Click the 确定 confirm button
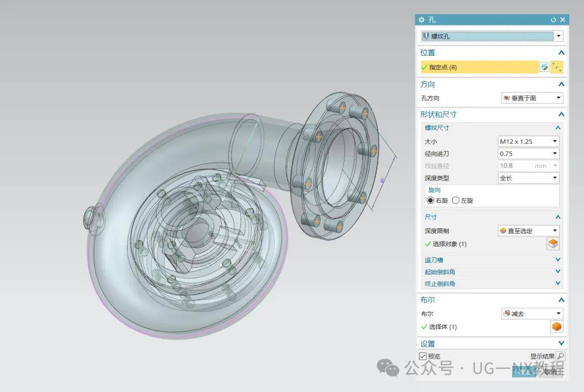584x392 pixels. coord(524,371)
